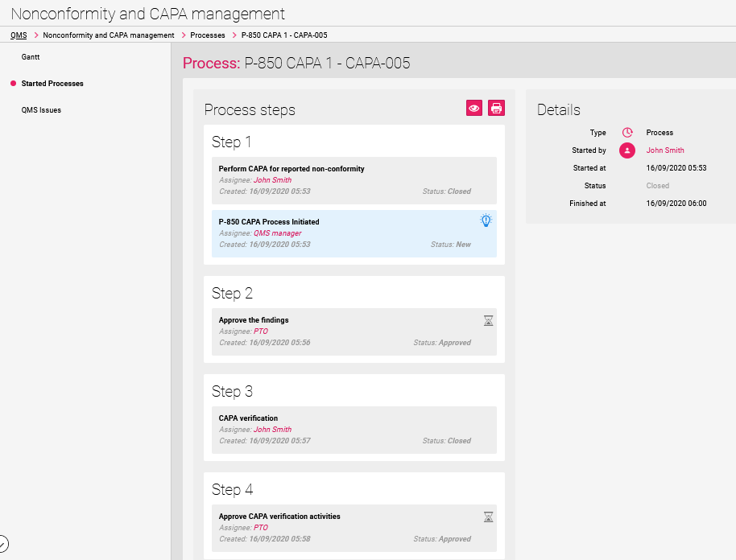Click hourglass icon on Approve CAPA verification activities
The width and height of the screenshot is (736, 560).
click(488, 517)
